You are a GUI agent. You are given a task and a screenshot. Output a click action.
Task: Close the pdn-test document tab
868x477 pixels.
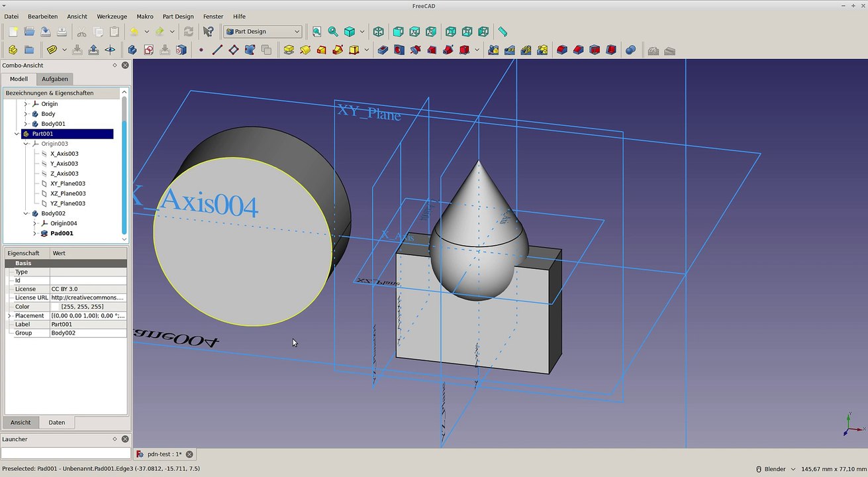click(x=189, y=454)
